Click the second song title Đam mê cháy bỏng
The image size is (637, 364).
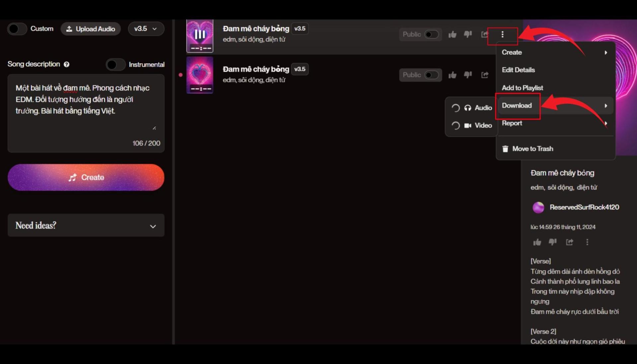(256, 69)
